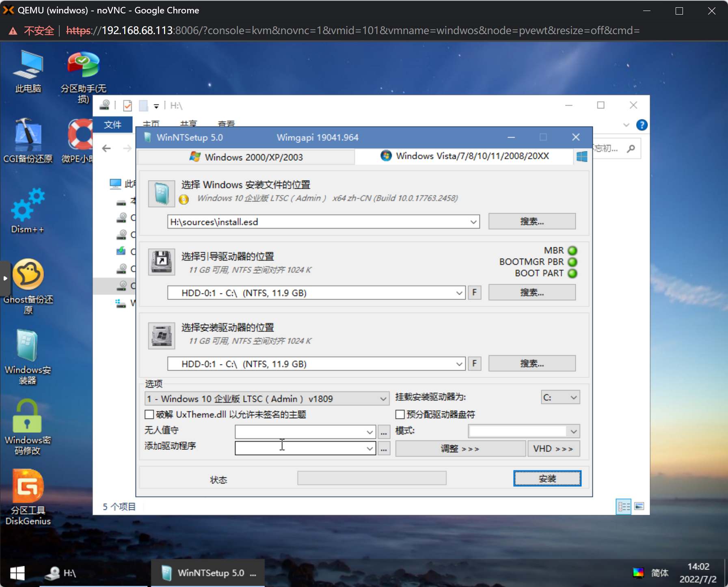Click the H:\sources\install.esd path field
The width and height of the screenshot is (728, 587).
click(x=323, y=222)
